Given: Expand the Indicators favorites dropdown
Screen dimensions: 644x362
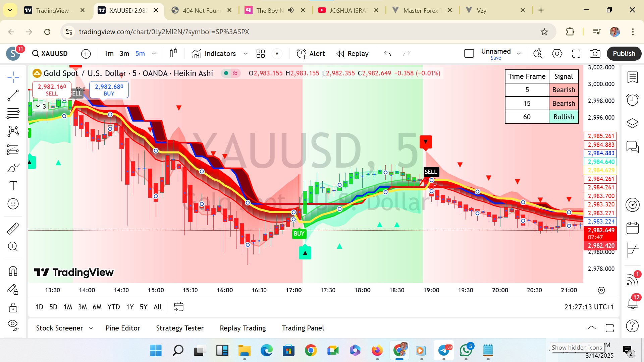Looking at the screenshot, I should [246, 54].
